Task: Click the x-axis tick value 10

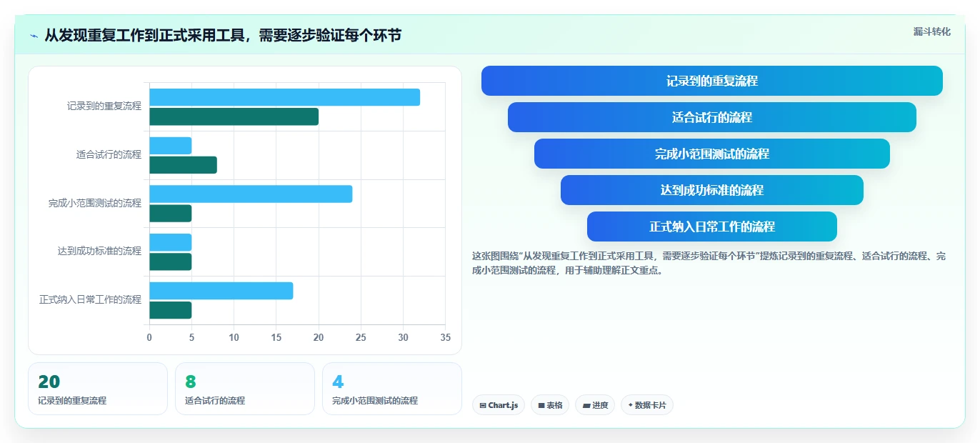Action: point(234,337)
